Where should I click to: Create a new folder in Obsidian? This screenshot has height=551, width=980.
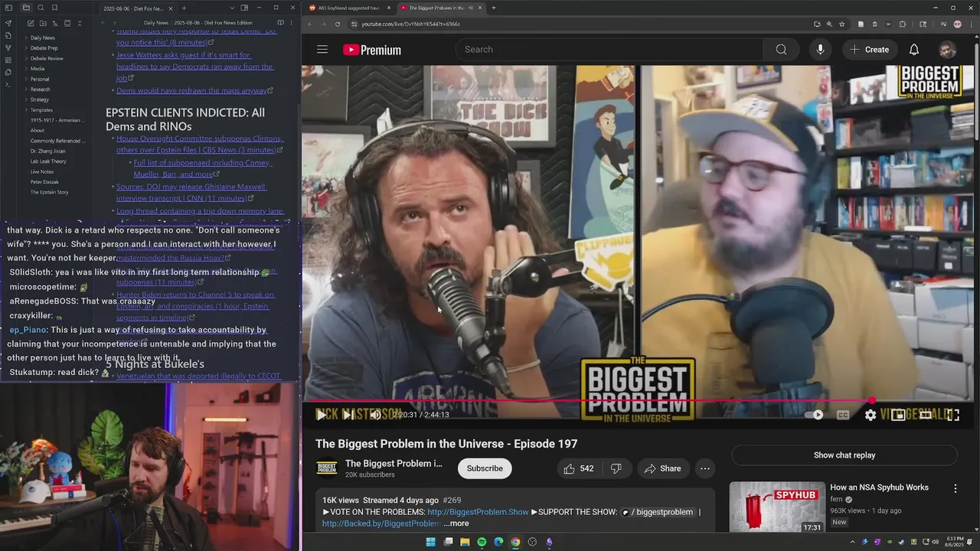[42, 24]
